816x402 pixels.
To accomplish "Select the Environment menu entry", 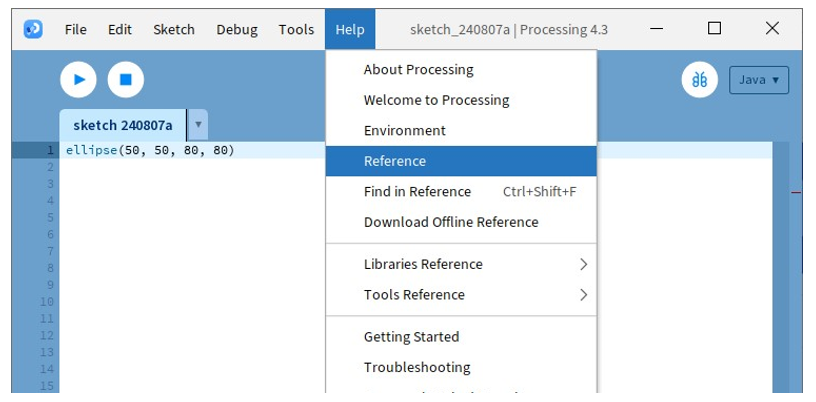I will coord(461,130).
